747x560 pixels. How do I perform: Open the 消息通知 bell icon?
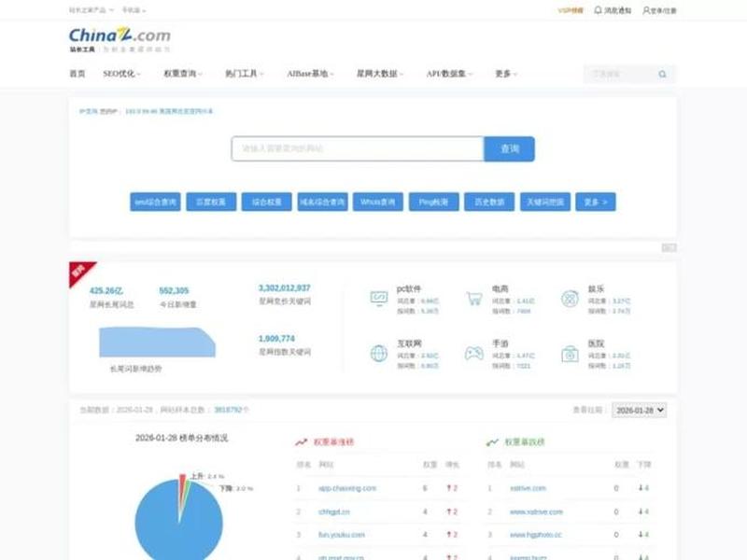[598, 10]
